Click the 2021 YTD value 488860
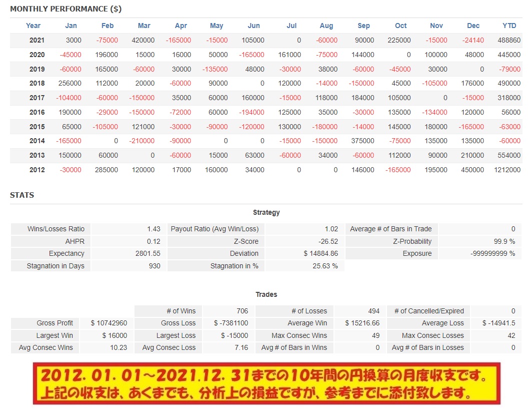 click(x=509, y=40)
